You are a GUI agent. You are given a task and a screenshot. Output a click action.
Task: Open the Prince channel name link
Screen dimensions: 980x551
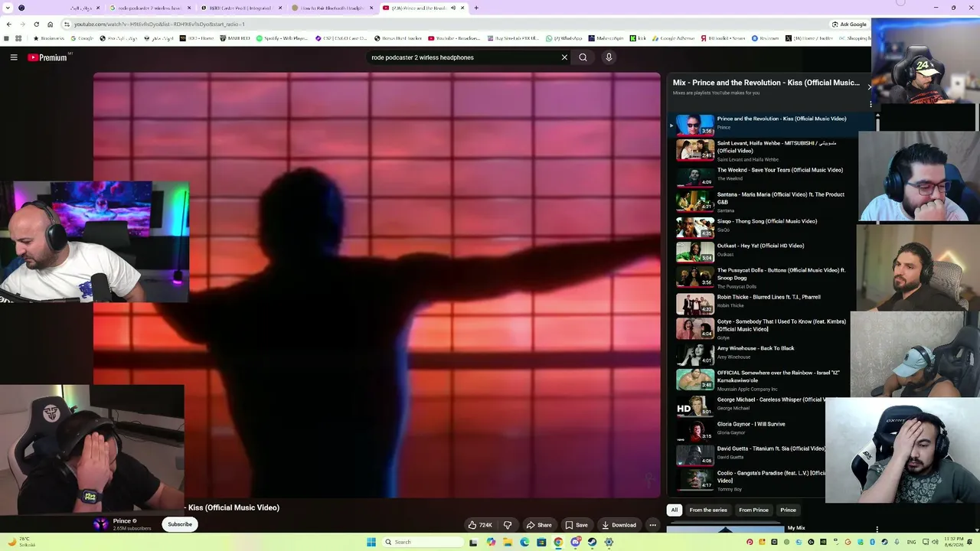coord(122,521)
